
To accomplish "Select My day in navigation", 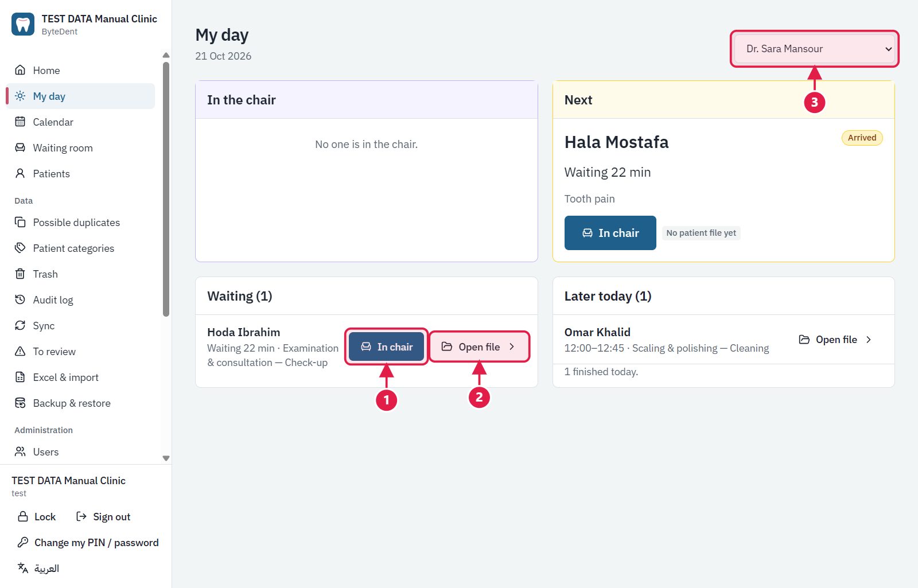I will pos(81,96).
